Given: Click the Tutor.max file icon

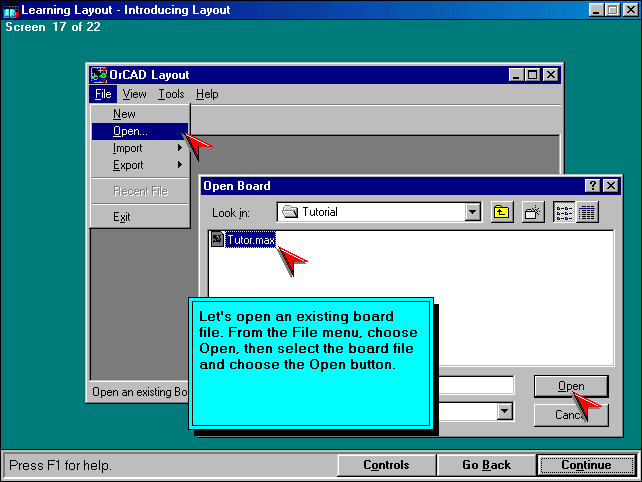Looking at the screenshot, I should [x=217, y=239].
